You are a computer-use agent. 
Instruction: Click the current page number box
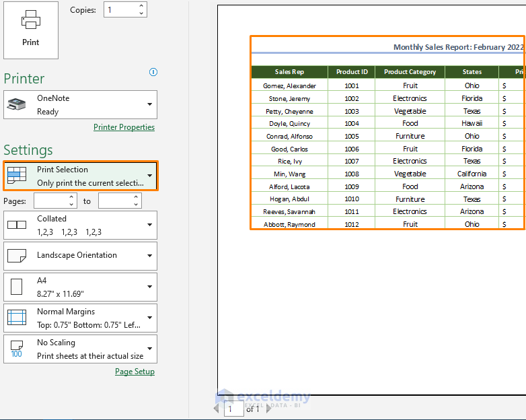(x=234, y=409)
